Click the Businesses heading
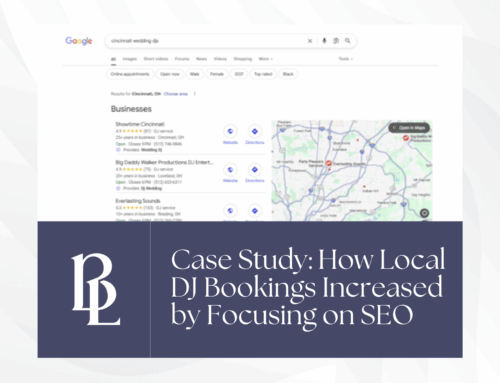This screenshot has width=500, height=383. tap(131, 109)
